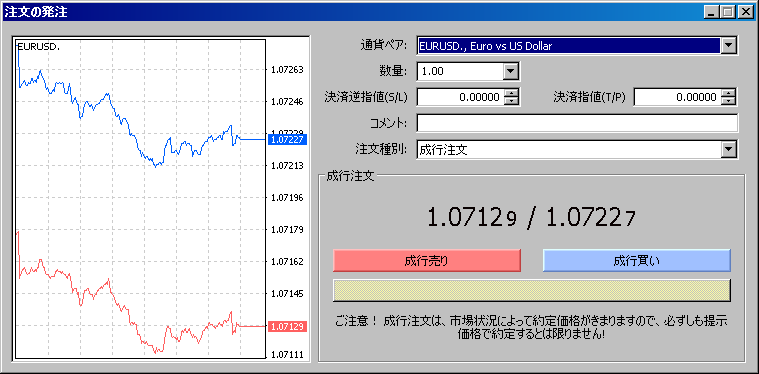Increase the T/P value with up arrow

(x=728, y=94)
